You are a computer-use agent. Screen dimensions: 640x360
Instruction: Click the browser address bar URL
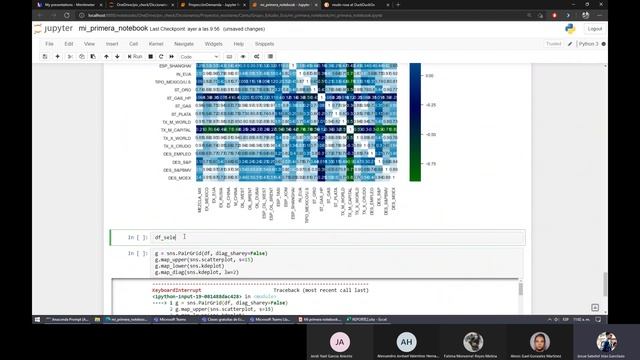click(235, 16)
